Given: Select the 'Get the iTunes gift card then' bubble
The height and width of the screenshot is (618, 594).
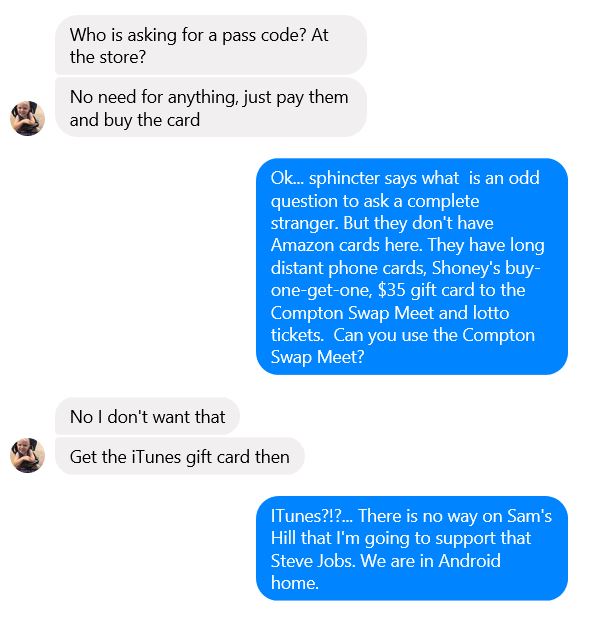Looking at the screenshot, I should point(180,456).
